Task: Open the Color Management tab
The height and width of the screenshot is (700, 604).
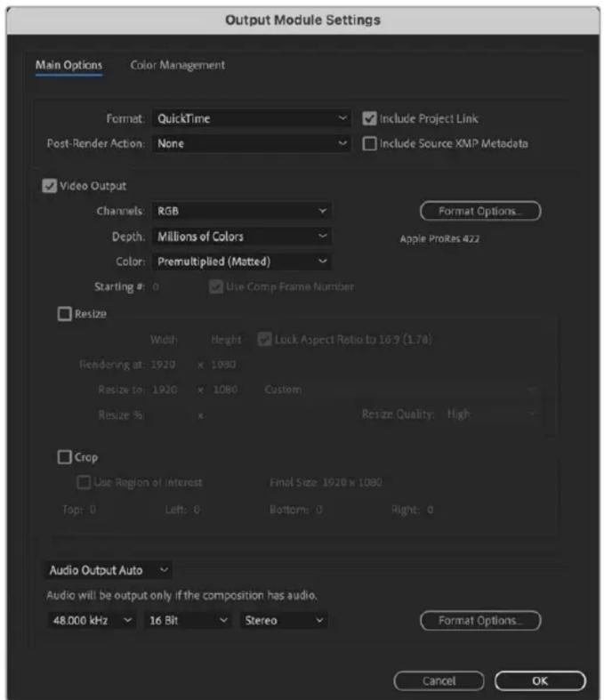Action: [177, 65]
